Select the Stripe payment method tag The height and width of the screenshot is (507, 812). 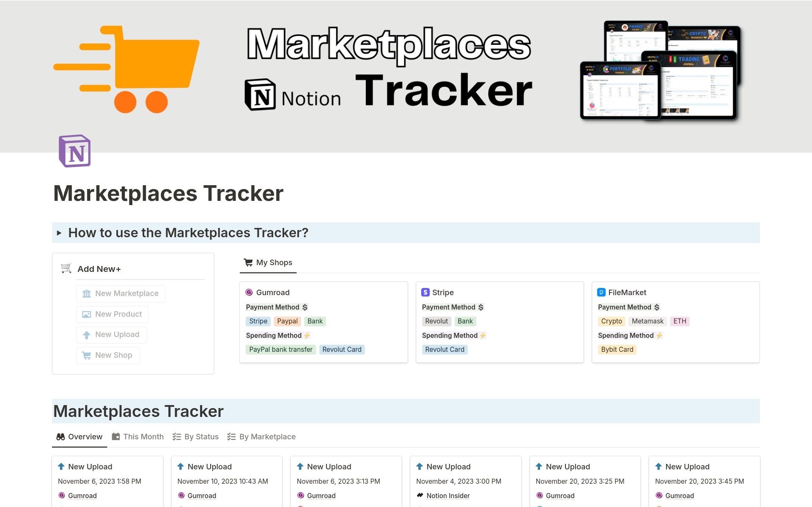pyautogui.click(x=257, y=321)
